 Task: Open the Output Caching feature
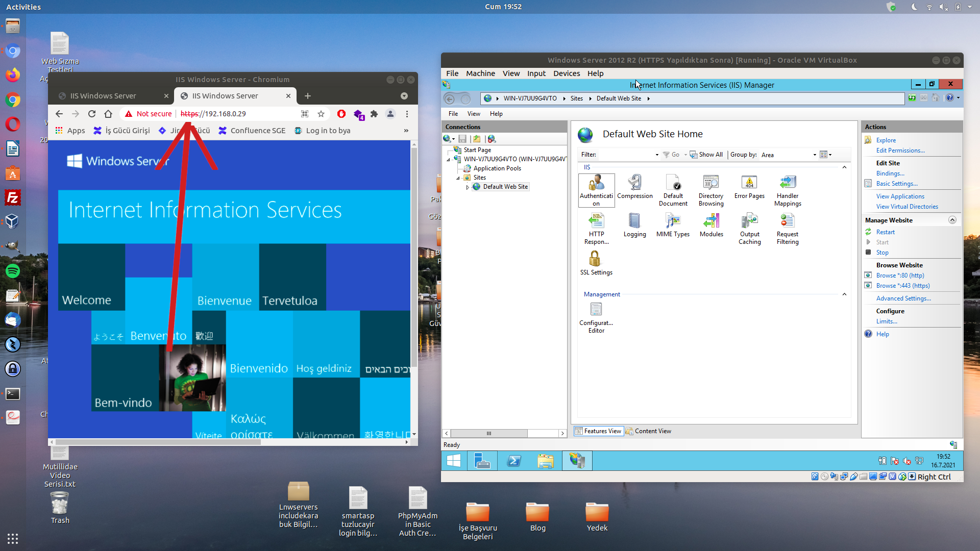(749, 229)
